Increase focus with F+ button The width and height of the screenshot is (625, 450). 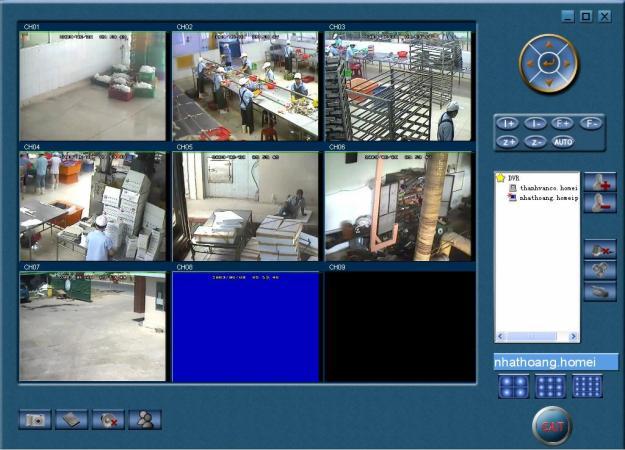point(563,124)
